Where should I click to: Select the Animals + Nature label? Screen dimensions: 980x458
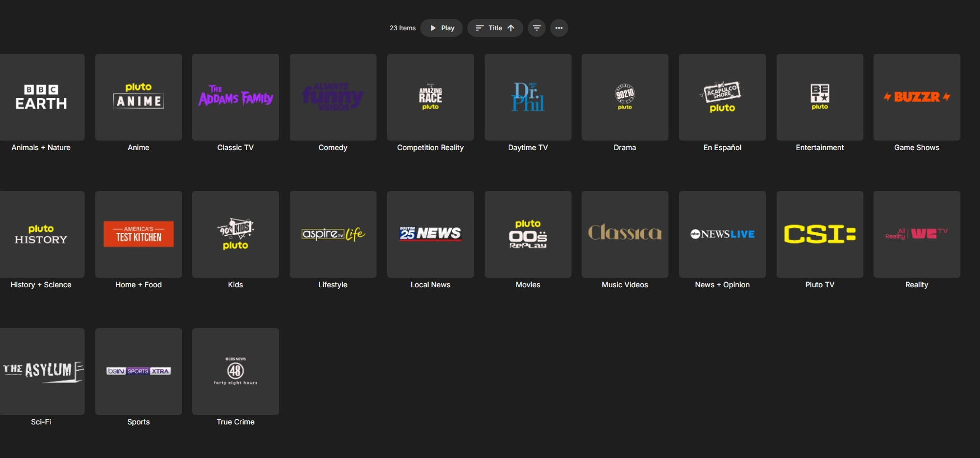pos(41,148)
